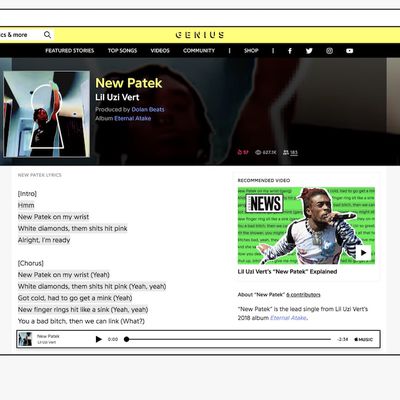The image size is (400, 400).
Task: Select chorus lyric 'New Patek on my wrist (Yeah)'
Action: [64, 275]
